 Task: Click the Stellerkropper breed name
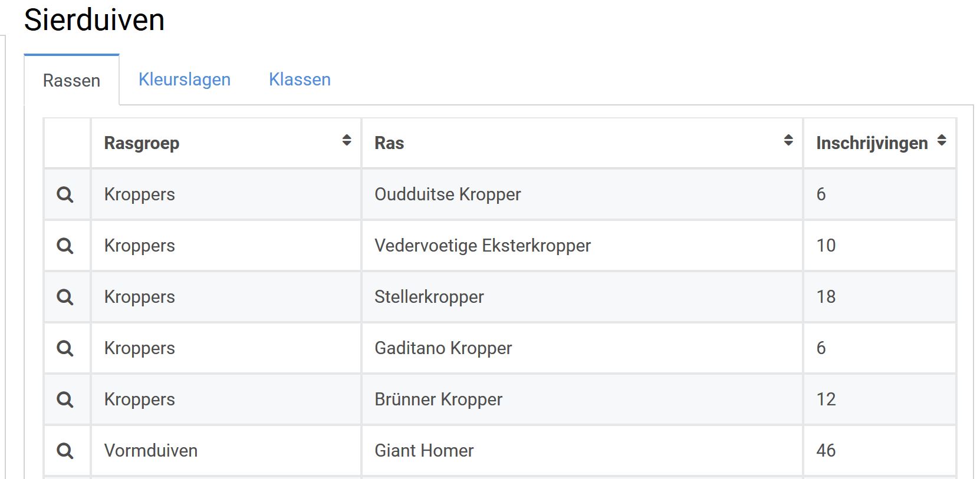pos(429,297)
